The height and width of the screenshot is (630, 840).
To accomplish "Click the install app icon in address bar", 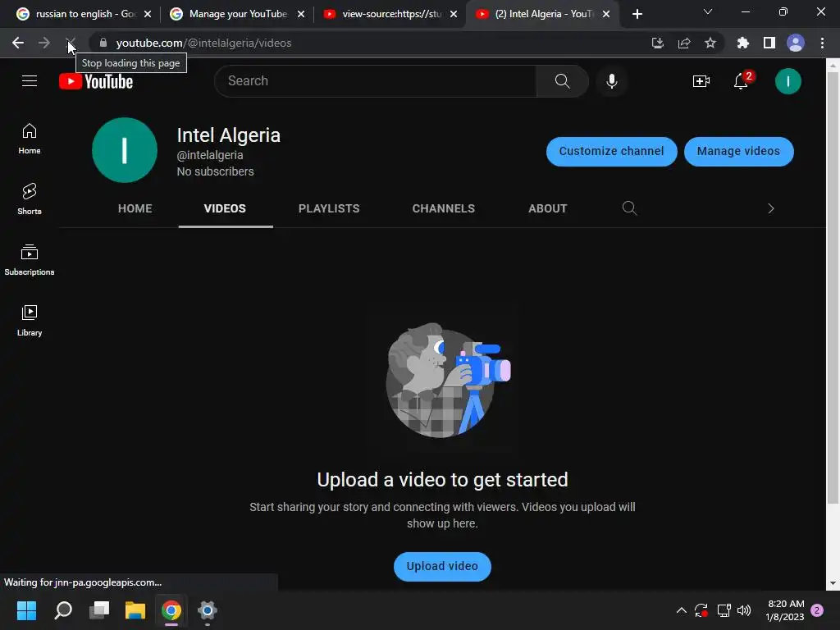I will click(657, 43).
